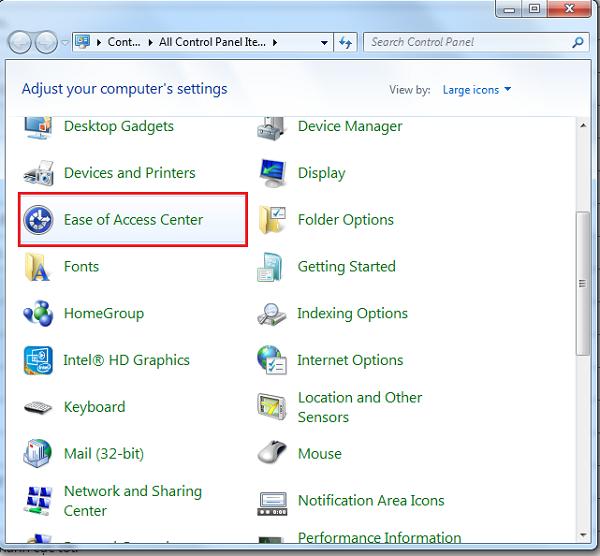
Task: Expand the View by Large icons dropdown
Action: point(477,90)
